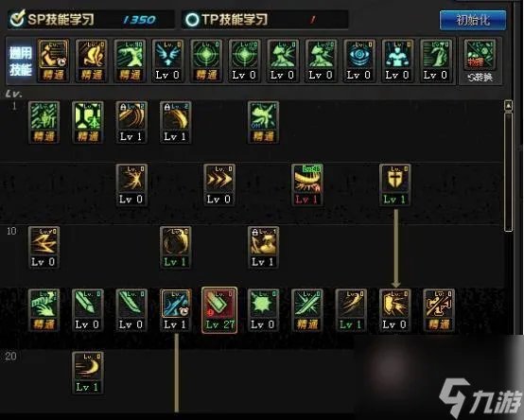Screen dimensions: 524x420
Task: Select the blue winged skill in common row
Action: pyautogui.click(x=167, y=61)
